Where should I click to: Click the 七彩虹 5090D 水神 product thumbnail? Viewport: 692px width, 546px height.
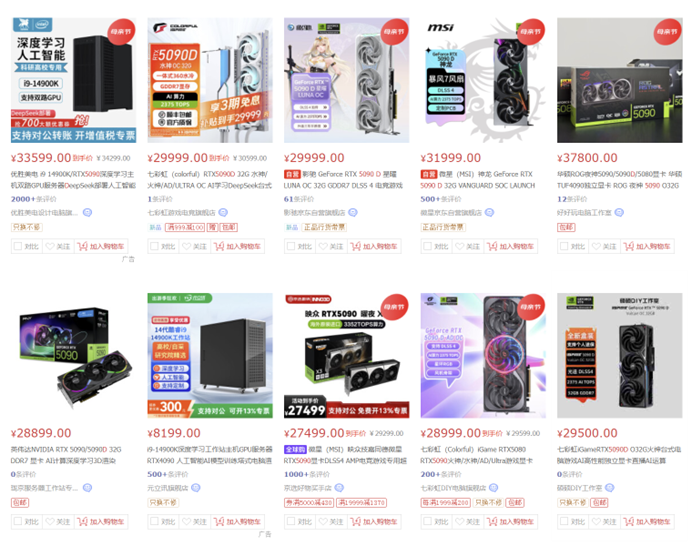(x=210, y=80)
